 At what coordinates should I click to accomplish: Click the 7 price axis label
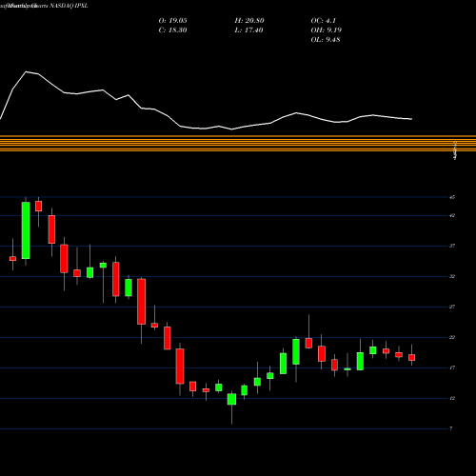[x=451, y=428]
